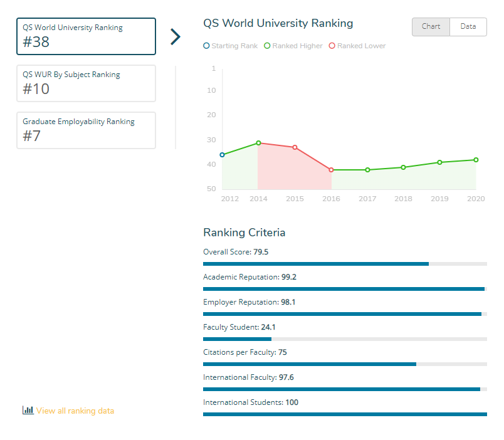The image size is (504, 440).
Task: Click the Citations per Faculty: 75 label
Action: click(245, 352)
